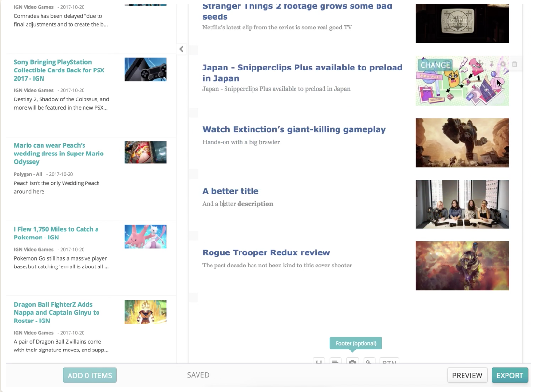Click the And a better description text
This screenshot has width=534, height=392.
pos(238,204)
